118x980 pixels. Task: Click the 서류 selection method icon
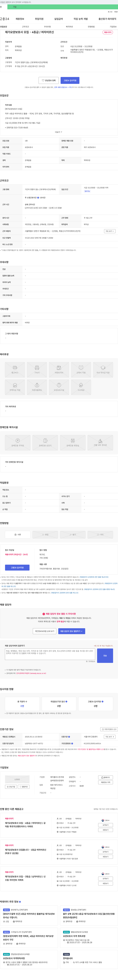(17, 535)
